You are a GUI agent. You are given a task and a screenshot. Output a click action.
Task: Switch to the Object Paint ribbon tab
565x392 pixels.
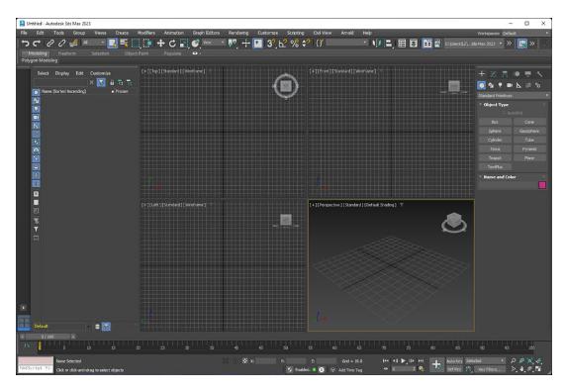pos(137,53)
